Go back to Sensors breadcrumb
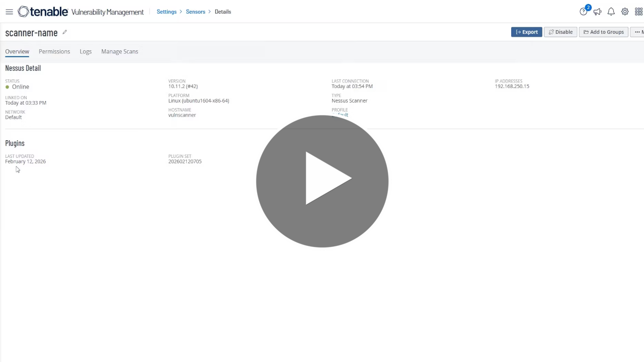This screenshot has width=644, height=362. click(x=196, y=12)
